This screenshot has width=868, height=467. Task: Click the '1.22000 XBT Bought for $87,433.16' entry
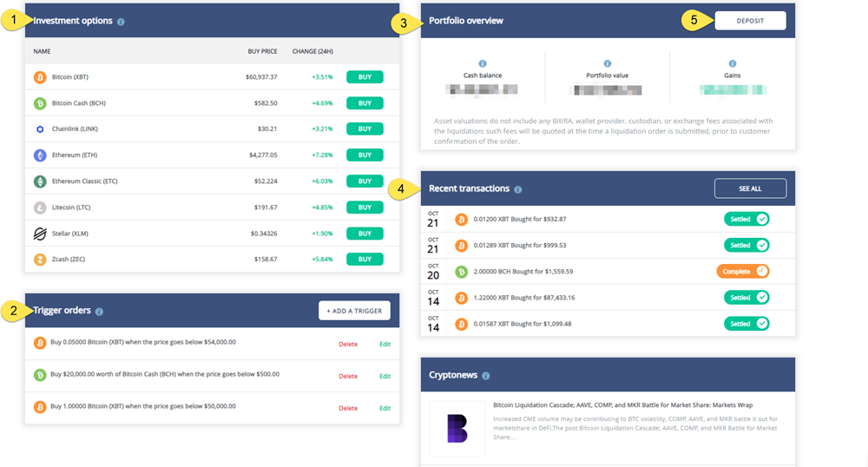point(524,298)
